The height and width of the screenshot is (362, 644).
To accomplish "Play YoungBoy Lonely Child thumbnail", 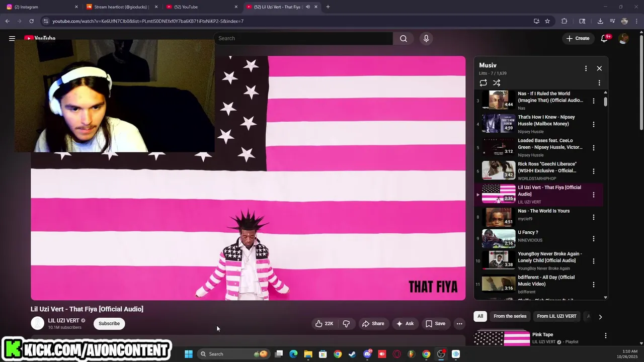I will click(x=499, y=261).
